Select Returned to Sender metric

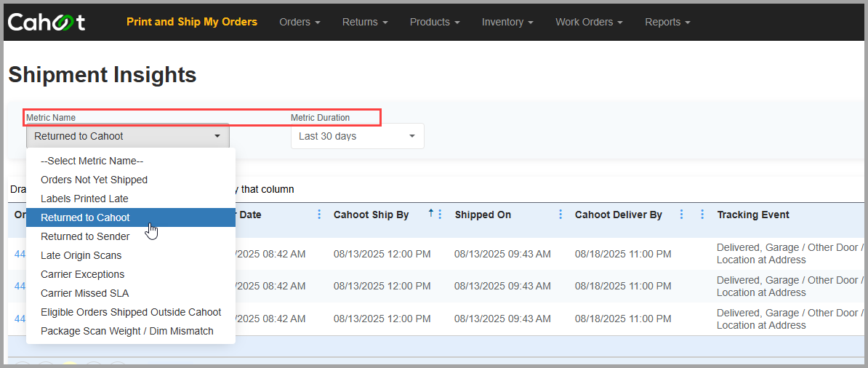click(131, 236)
